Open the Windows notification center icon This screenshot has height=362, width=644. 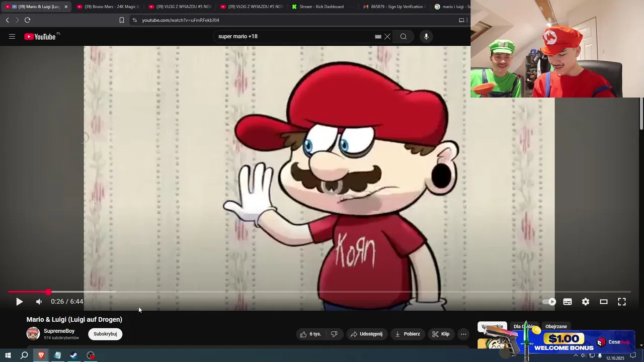tap(633, 356)
